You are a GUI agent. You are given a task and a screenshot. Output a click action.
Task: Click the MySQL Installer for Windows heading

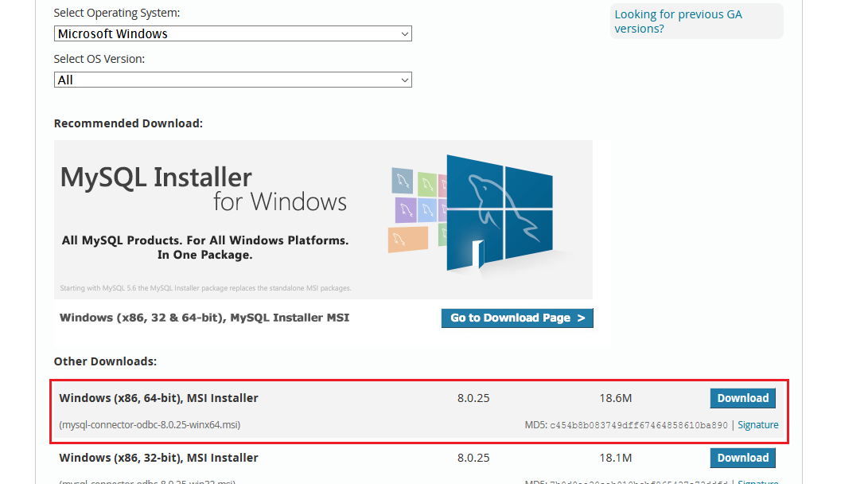204,188
